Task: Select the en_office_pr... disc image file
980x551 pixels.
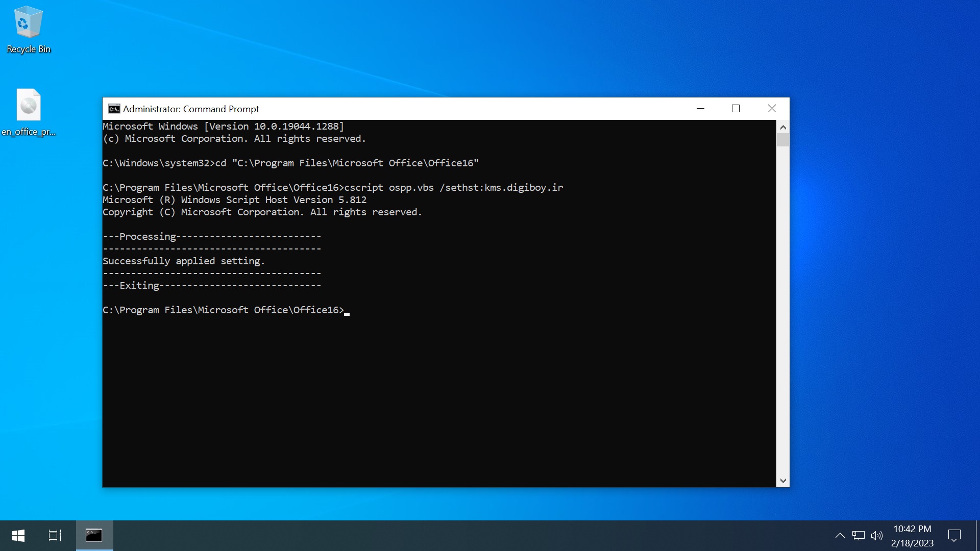Action: click(29, 112)
